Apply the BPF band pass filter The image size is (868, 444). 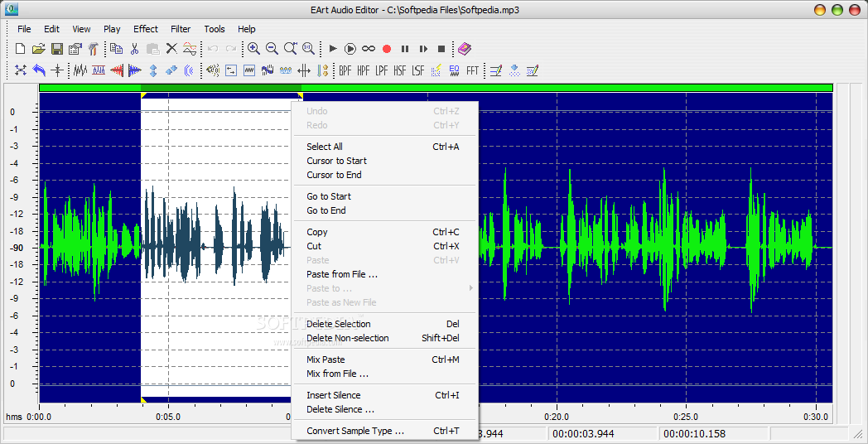[x=345, y=70]
